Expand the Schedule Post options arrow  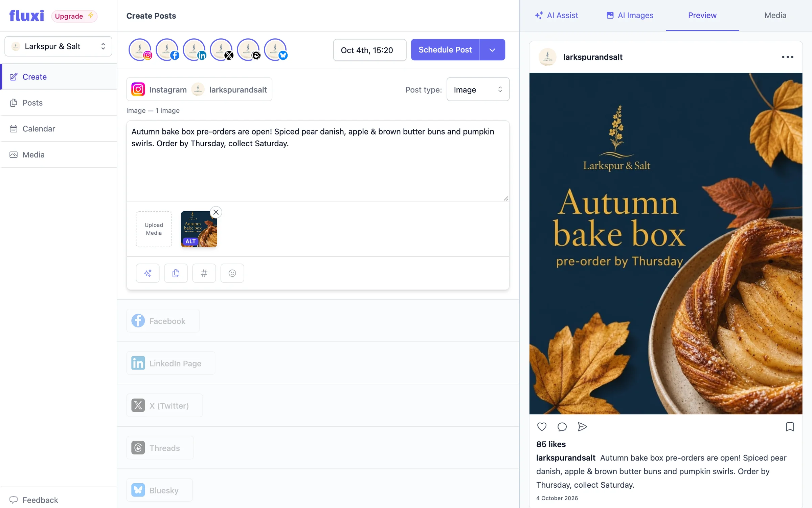pos(492,50)
